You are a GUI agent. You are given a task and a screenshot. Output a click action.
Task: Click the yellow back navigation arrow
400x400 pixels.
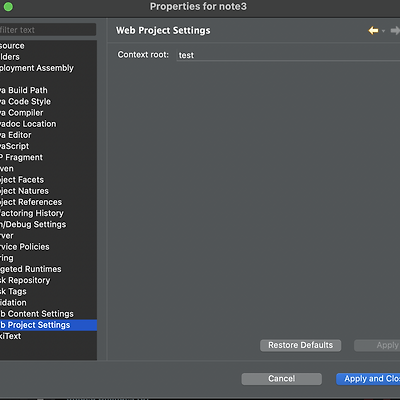pyautogui.click(x=373, y=31)
